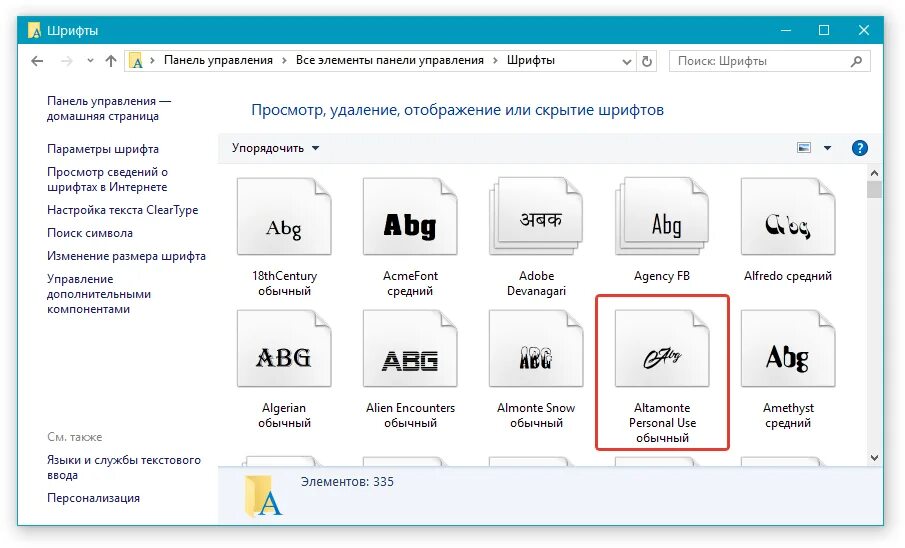This screenshot has height=548, width=905.
Task: Open the Agency FB font family icon
Action: (x=662, y=217)
